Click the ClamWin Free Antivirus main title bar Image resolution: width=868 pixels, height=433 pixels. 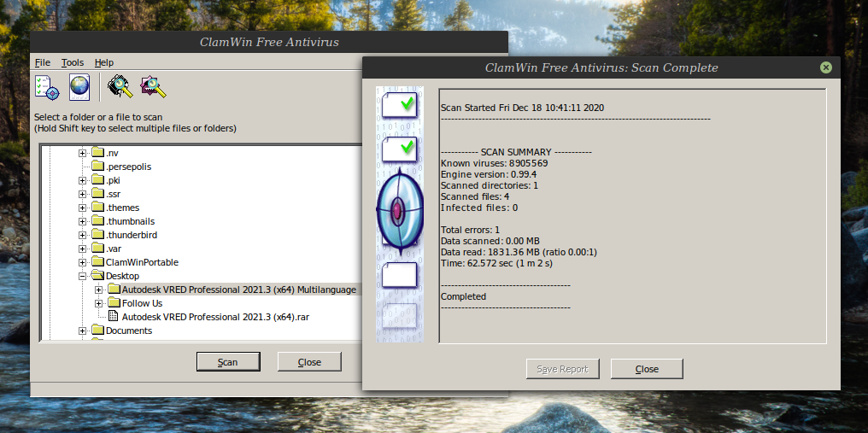tap(269, 42)
